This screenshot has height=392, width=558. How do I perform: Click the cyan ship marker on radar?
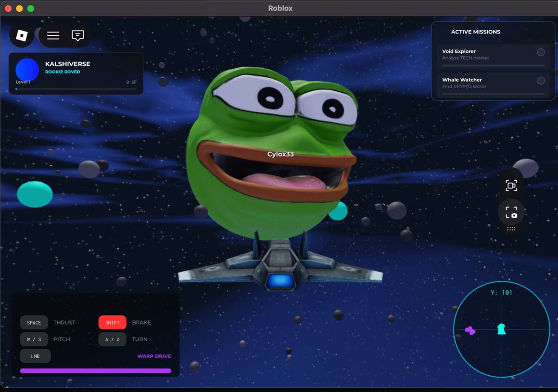click(x=501, y=329)
